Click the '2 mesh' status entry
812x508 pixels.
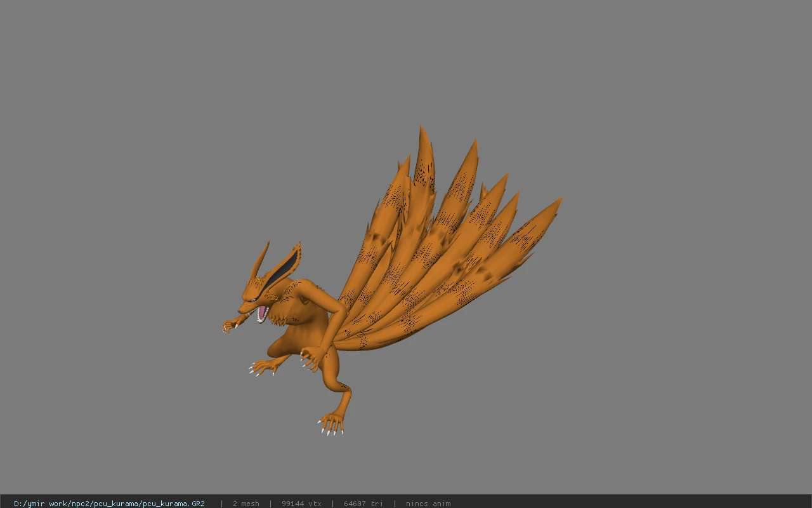246,504
